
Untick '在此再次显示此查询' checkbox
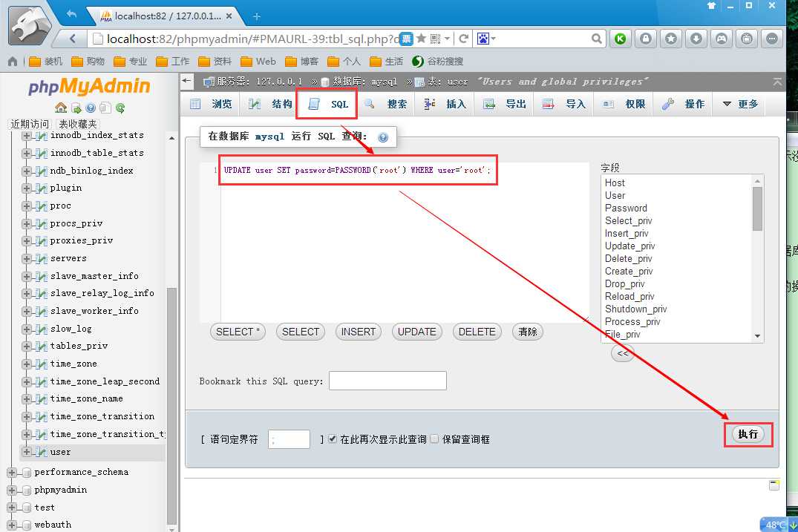coord(333,439)
